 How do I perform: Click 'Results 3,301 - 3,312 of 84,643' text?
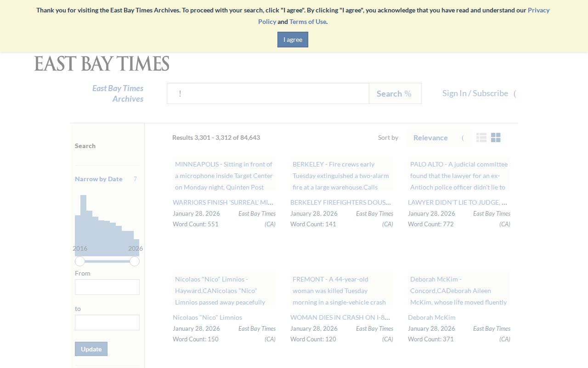pos(216,138)
